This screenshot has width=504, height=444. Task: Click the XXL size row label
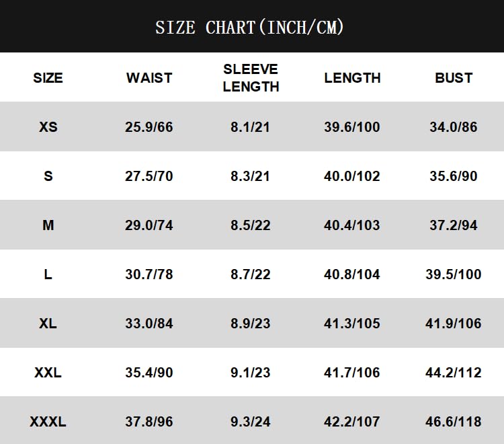coord(48,373)
